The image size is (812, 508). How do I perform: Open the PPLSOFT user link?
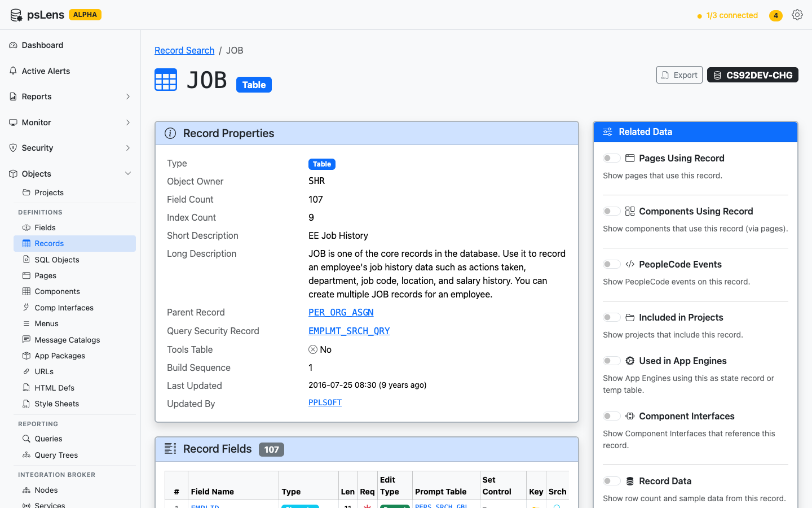click(325, 402)
